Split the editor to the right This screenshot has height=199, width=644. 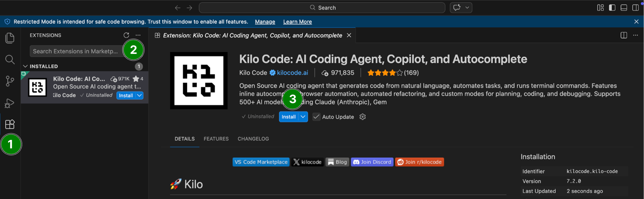pyautogui.click(x=624, y=35)
